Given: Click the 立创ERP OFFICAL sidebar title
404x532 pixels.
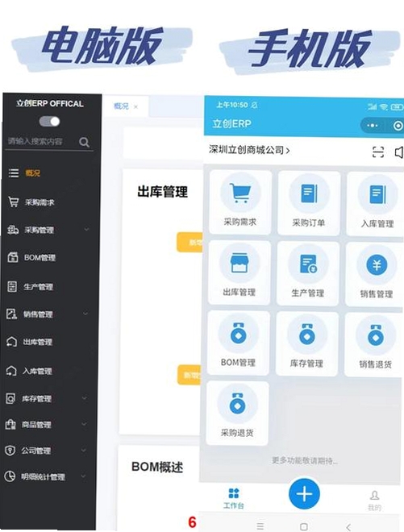Looking at the screenshot, I should [x=50, y=103].
